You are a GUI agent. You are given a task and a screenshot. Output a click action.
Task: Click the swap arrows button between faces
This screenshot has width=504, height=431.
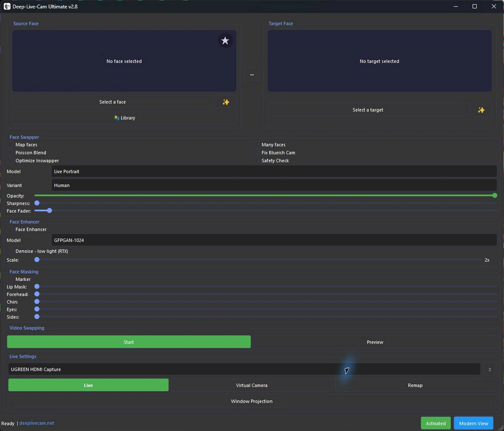pos(252,75)
